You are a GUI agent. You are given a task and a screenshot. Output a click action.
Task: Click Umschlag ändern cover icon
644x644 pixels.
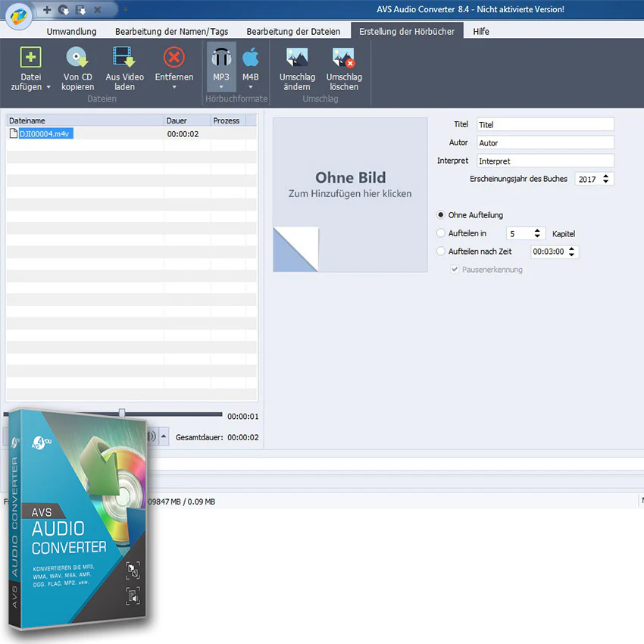(x=297, y=57)
